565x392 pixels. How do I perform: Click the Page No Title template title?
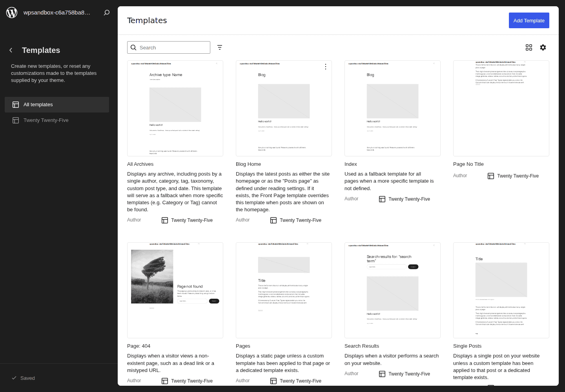tap(468, 164)
